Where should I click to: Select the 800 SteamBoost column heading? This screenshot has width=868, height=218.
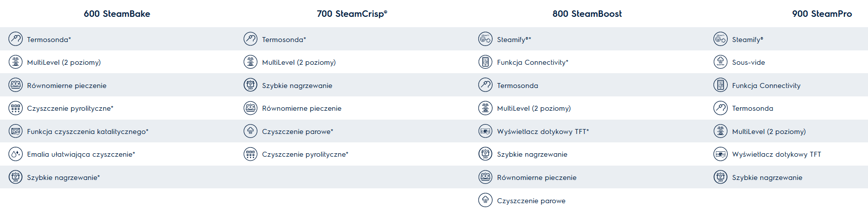587,14
